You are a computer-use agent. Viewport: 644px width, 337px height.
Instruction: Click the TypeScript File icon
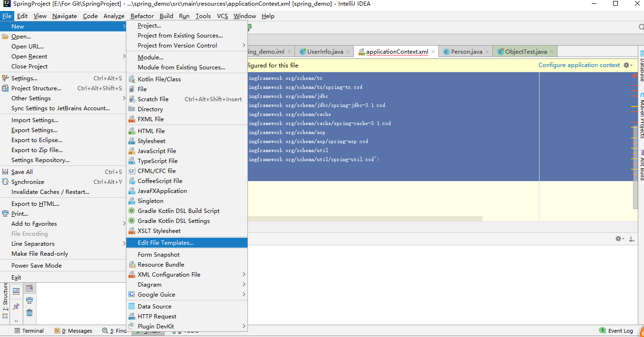132,161
